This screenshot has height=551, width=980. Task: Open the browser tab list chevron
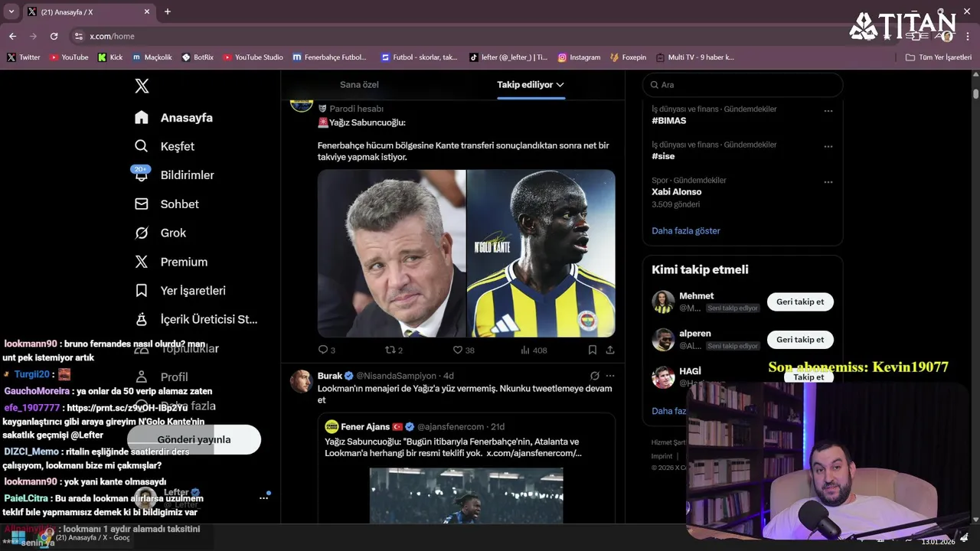point(11,11)
